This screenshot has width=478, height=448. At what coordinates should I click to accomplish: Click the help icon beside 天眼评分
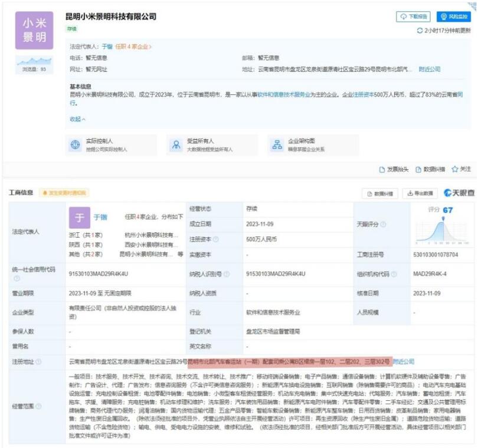pyautogui.click(x=383, y=225)
